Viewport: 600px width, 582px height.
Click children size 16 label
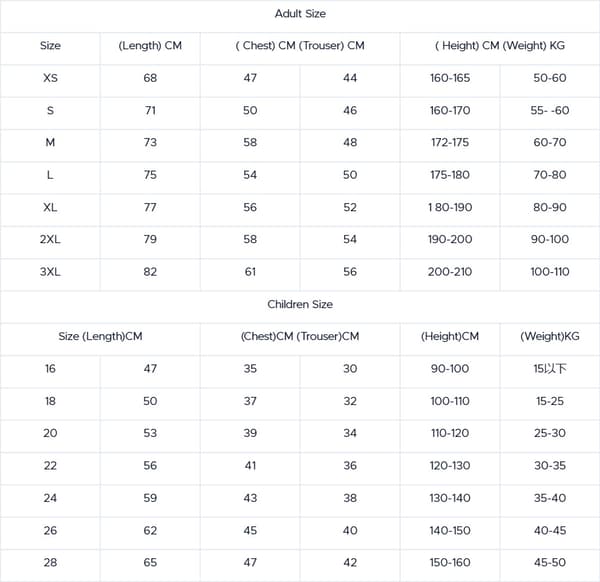point(50,368)
